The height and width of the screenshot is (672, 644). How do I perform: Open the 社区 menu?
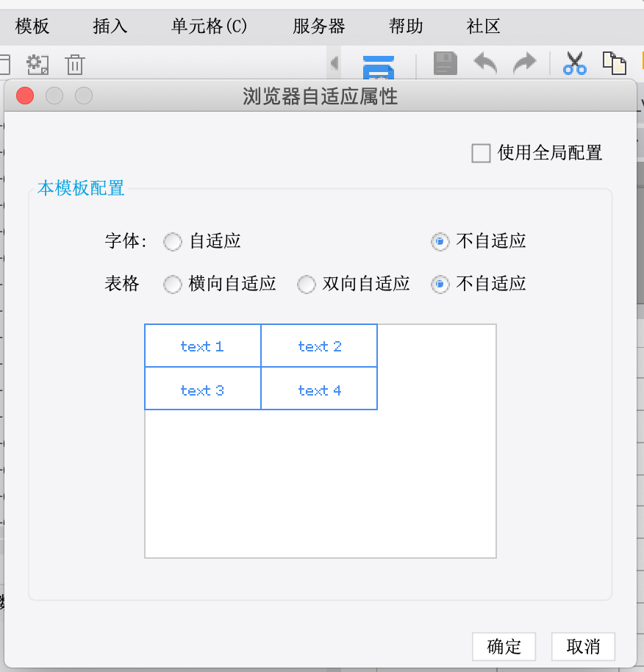pos(483,26)
